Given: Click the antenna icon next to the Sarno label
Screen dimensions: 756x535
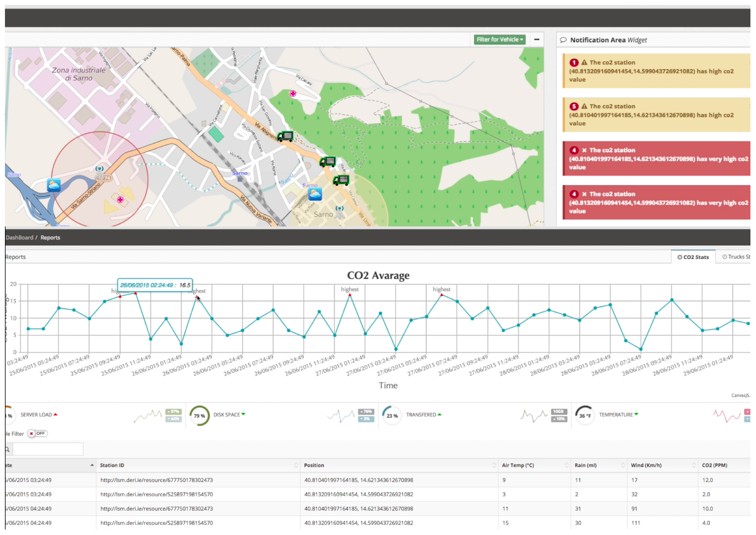Looking at the screenshot, I should [340, 212].
